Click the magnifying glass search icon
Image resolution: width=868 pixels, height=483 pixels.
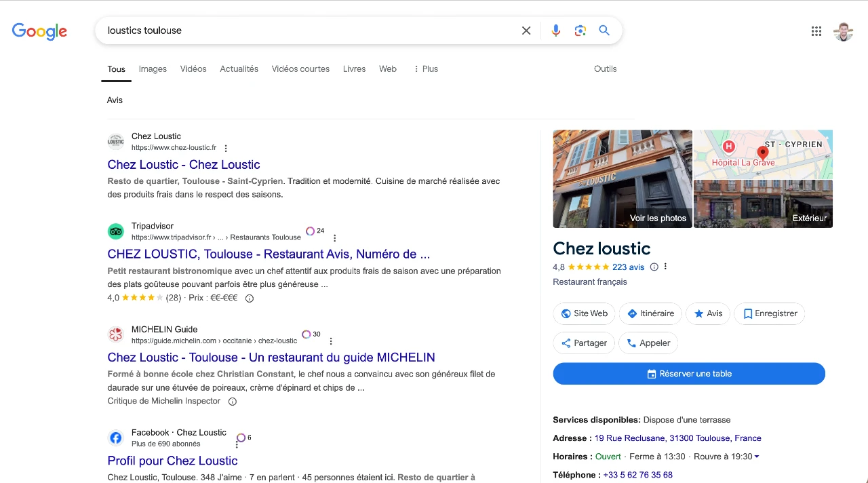604,31
